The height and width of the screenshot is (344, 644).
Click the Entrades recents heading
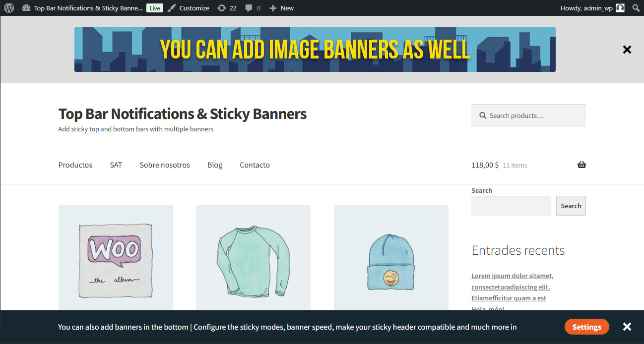[518, 250]
